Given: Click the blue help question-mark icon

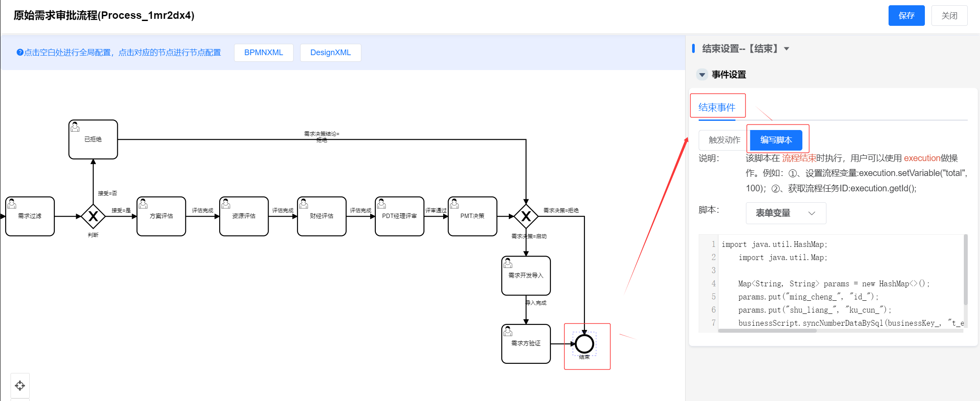Looking at the screenshot, I should pos(20,53).
